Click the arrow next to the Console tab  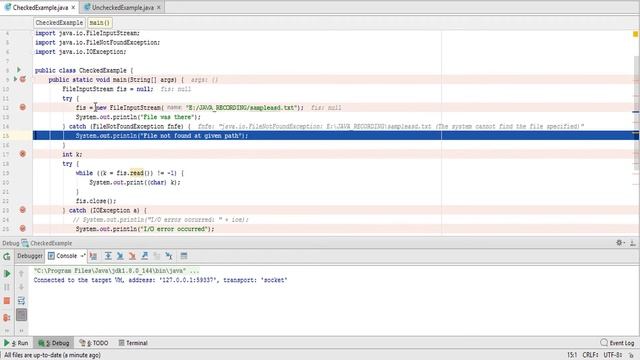coord(82,256)
